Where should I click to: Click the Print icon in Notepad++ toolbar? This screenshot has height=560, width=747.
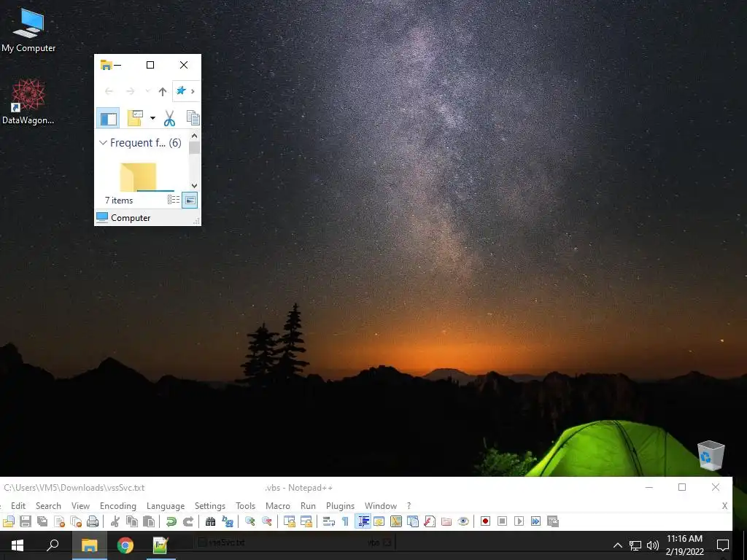(x=93, y=521)
